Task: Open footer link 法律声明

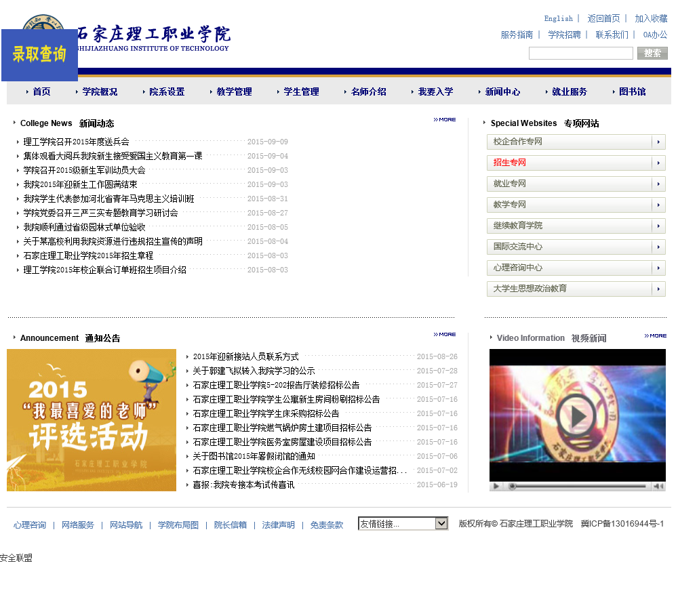Action: coord(279,525)
